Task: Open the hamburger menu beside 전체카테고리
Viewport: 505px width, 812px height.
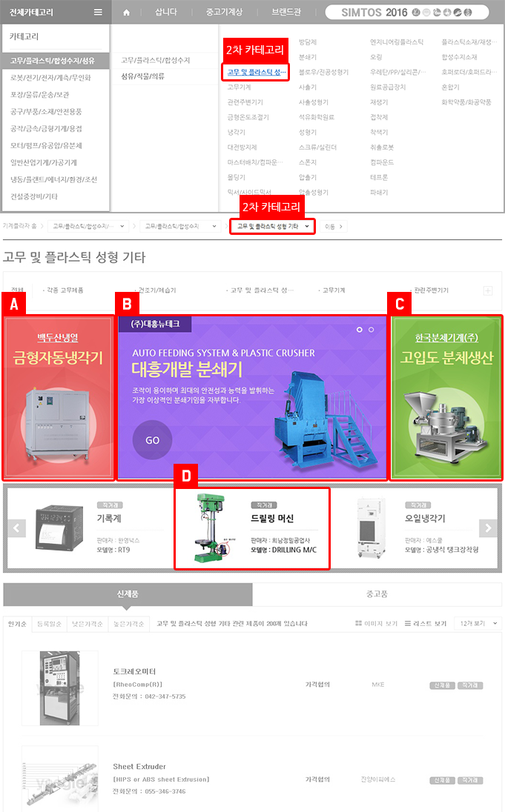Action: (98, 12)
